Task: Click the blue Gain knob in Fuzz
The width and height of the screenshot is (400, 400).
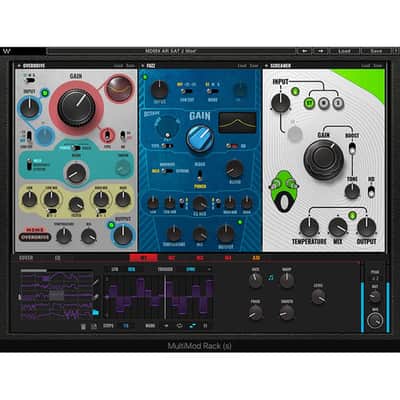Action: [200, 138]
